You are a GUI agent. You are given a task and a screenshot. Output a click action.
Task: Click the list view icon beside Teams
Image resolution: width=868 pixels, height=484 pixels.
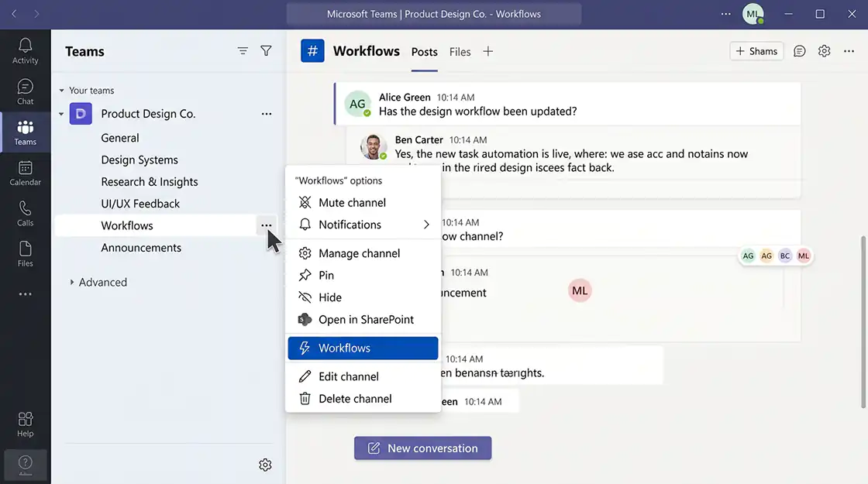pyautogui.click(x=243, y=51)
